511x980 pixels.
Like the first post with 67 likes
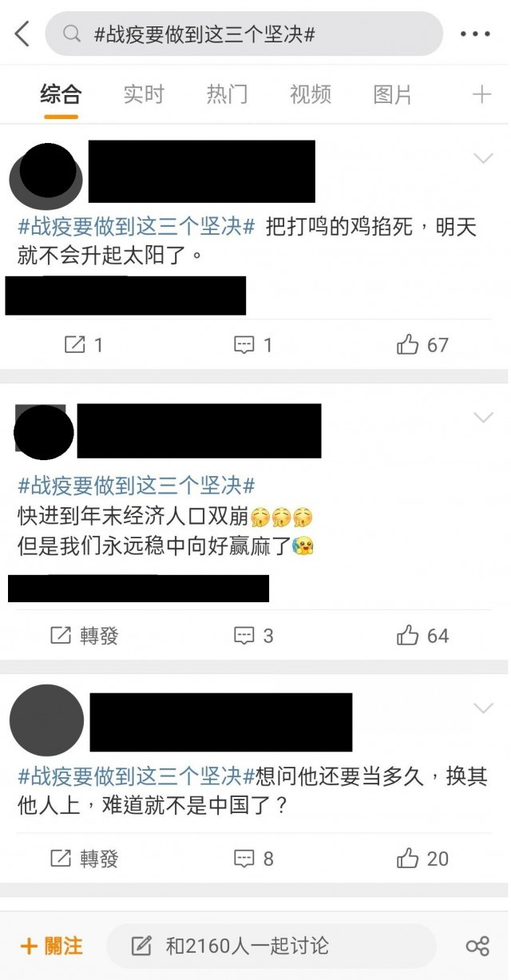click(x=422, y=345)
